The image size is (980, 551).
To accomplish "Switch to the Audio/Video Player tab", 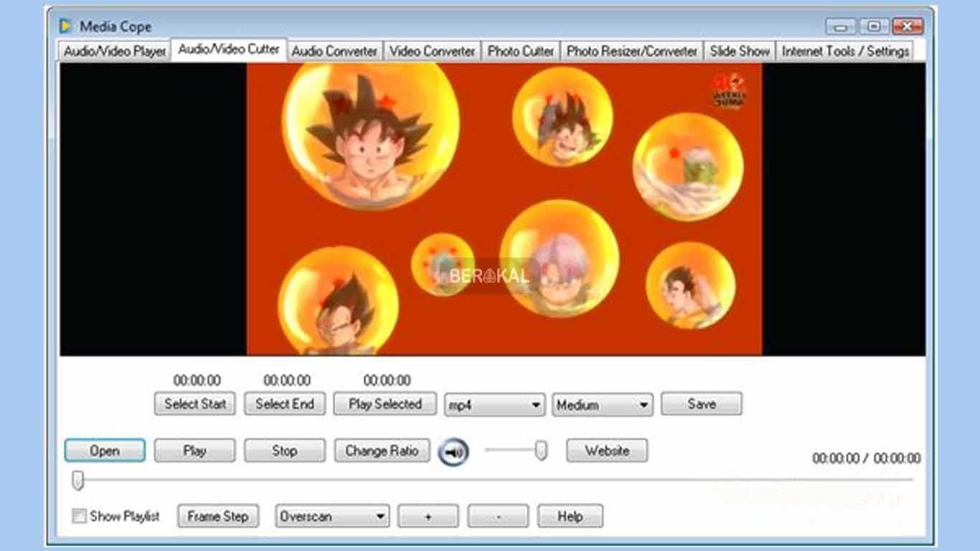I will pos(115,52).
